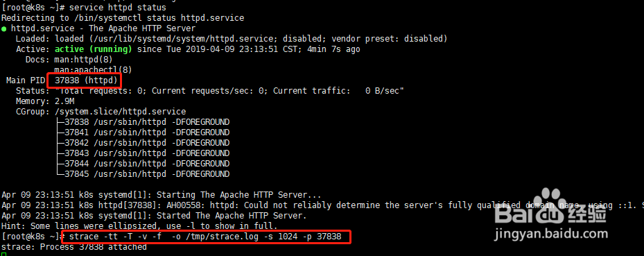Screen dimensions: 644x256
Task: Click the green httpd.service status dot
Action: 3,28
